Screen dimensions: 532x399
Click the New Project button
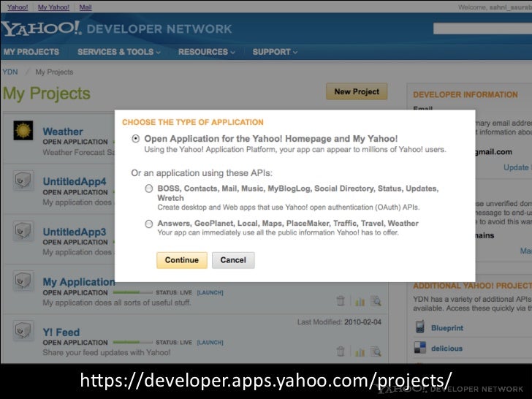coord(357,91)
